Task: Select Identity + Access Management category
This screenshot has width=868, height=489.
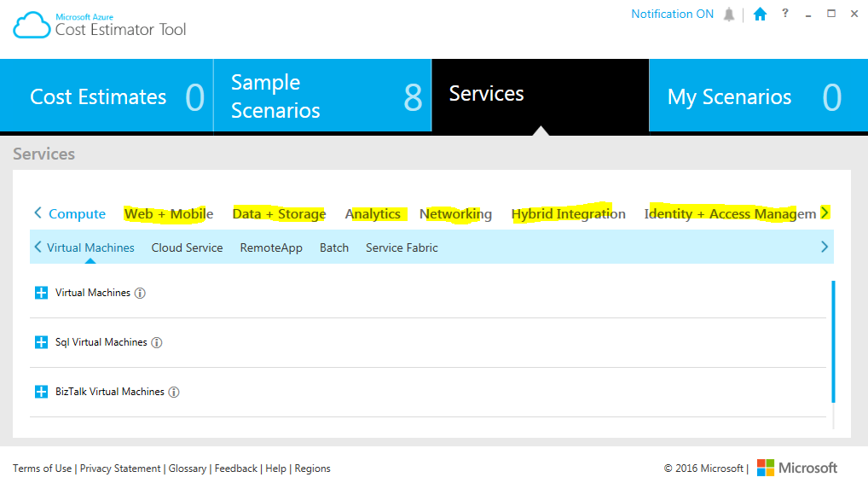Action: tap(730, 213)
